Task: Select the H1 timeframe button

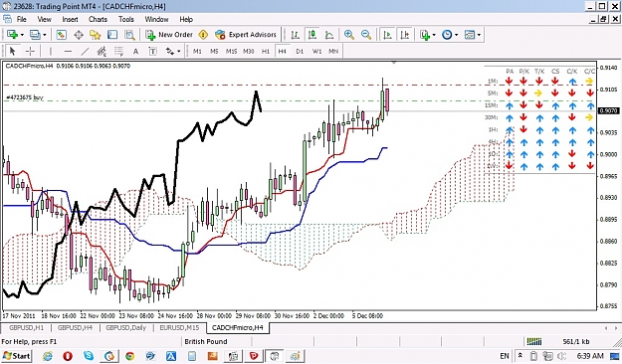Action: 266,51
